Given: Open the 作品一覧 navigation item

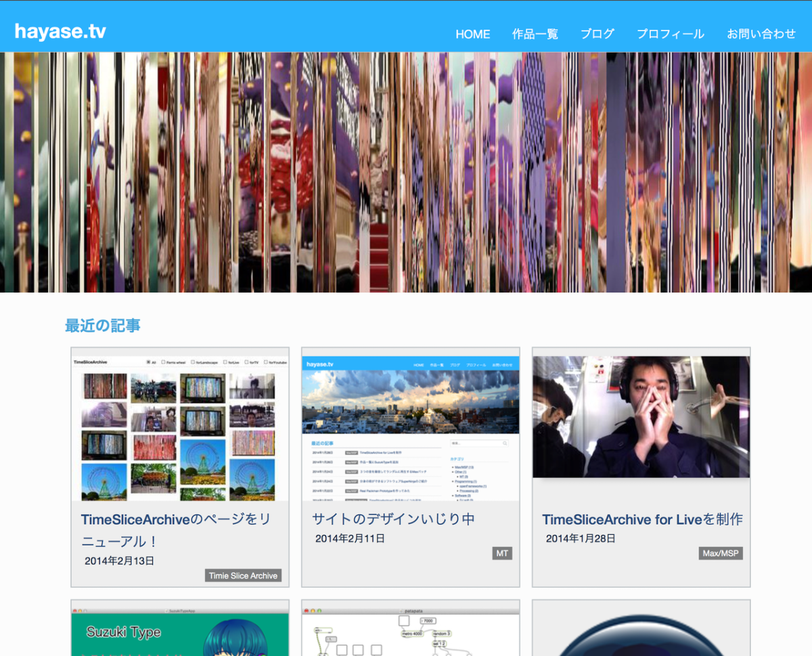Looking at the screenshot, I should [x=535, y=34].
